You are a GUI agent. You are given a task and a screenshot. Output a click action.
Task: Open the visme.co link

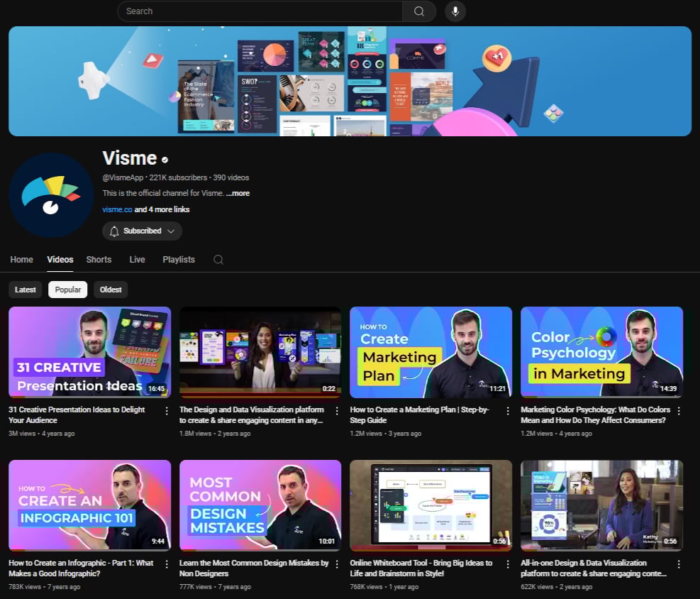(116, 209)
